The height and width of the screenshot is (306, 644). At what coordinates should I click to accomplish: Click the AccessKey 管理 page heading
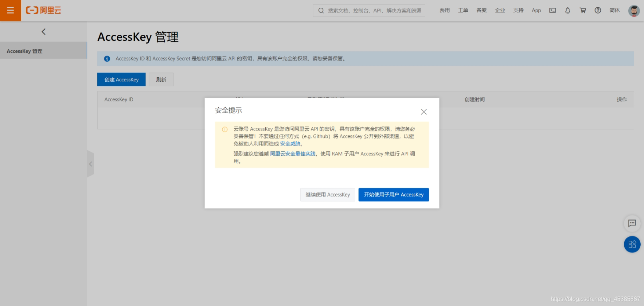point(138,37)
